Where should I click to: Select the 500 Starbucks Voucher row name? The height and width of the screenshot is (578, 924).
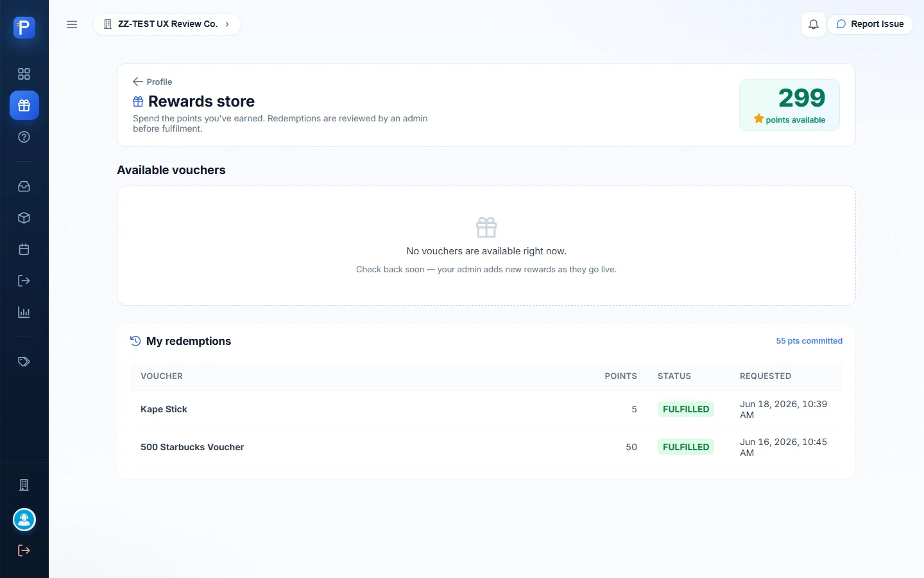pos(192,447)
